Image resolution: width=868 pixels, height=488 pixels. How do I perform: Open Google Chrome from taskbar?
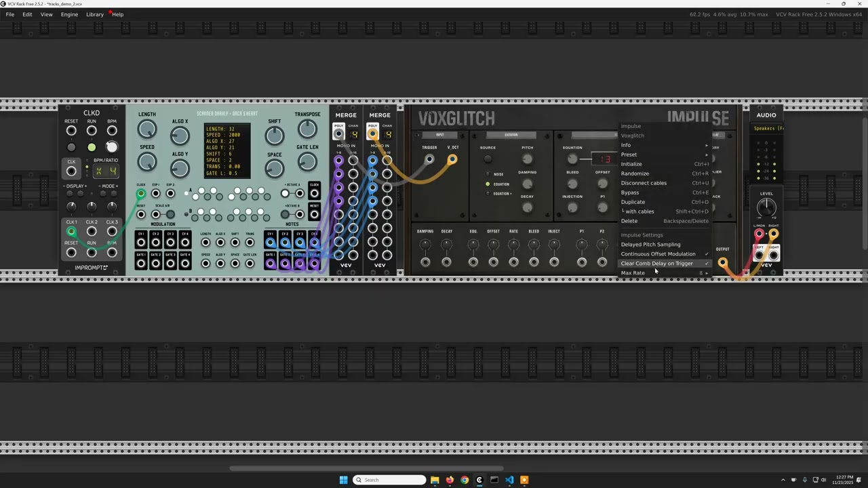(465, 480)
